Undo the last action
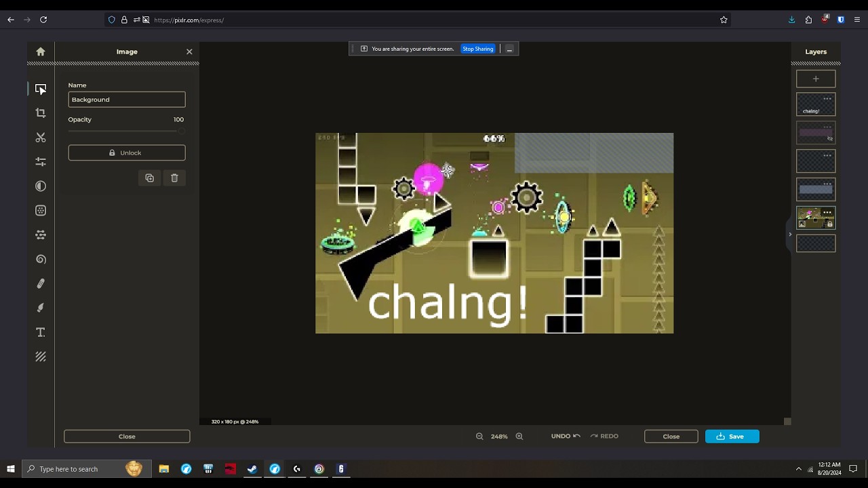868x488 pixels. [566, 436]
